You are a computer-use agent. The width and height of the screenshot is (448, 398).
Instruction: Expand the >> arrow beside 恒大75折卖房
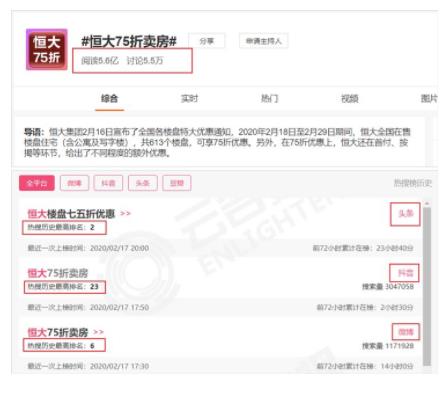[98, 332]
